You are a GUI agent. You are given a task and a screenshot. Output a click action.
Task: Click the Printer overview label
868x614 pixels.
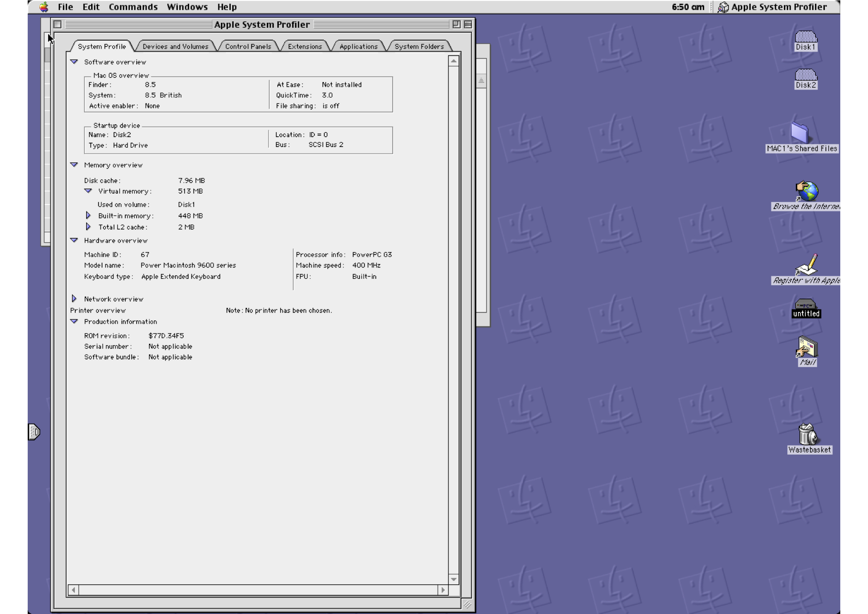(x=98, y=310)
